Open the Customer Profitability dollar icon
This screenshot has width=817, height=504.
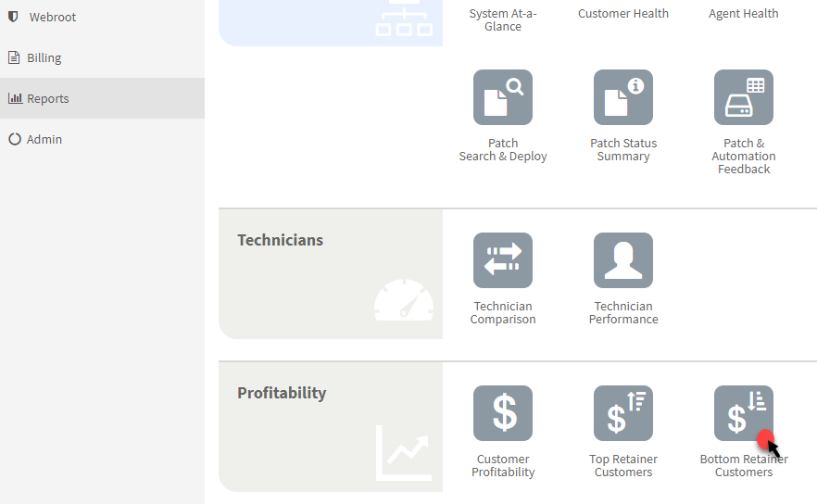pyautogui.click(x=503, y=413)
